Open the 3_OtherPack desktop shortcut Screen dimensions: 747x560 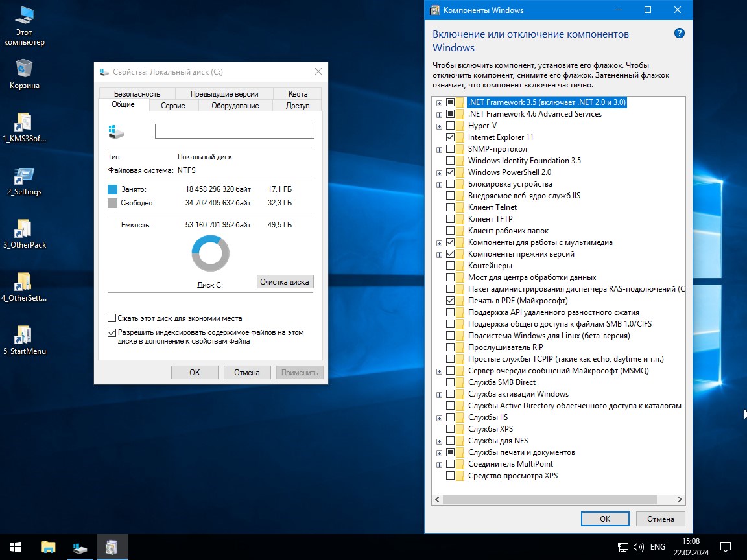(24, 228)
